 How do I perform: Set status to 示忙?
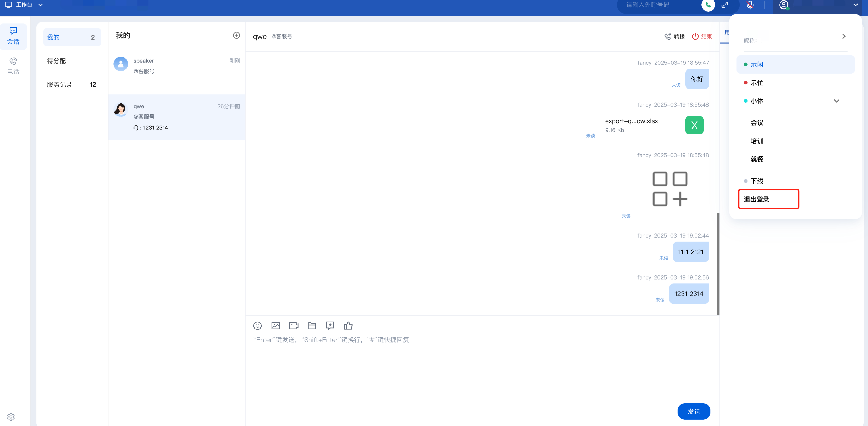coord(757,83)
